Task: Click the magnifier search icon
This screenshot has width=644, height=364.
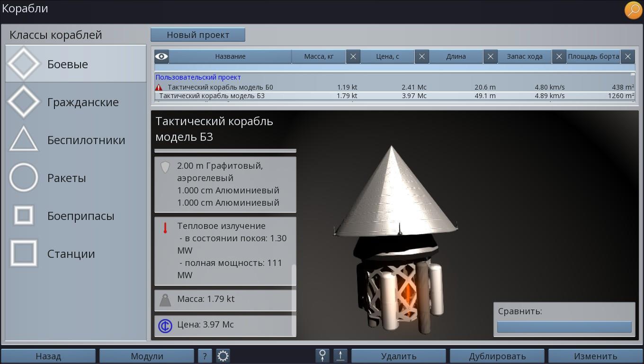Action: 633,10
